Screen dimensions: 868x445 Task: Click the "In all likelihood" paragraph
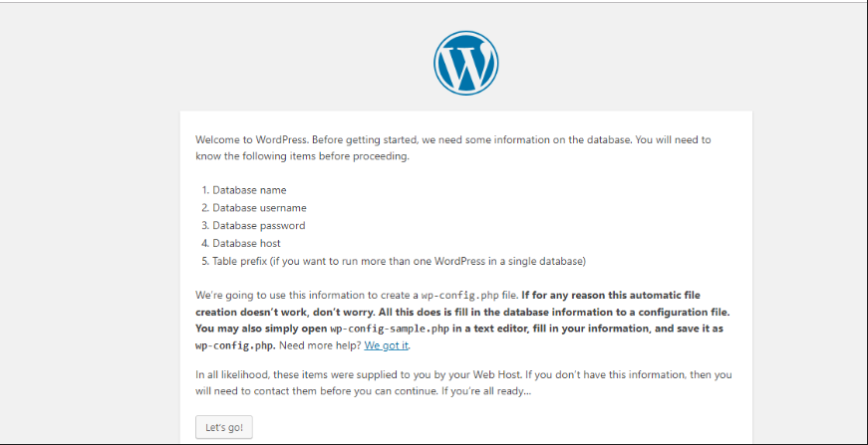(x=463, y=383)
